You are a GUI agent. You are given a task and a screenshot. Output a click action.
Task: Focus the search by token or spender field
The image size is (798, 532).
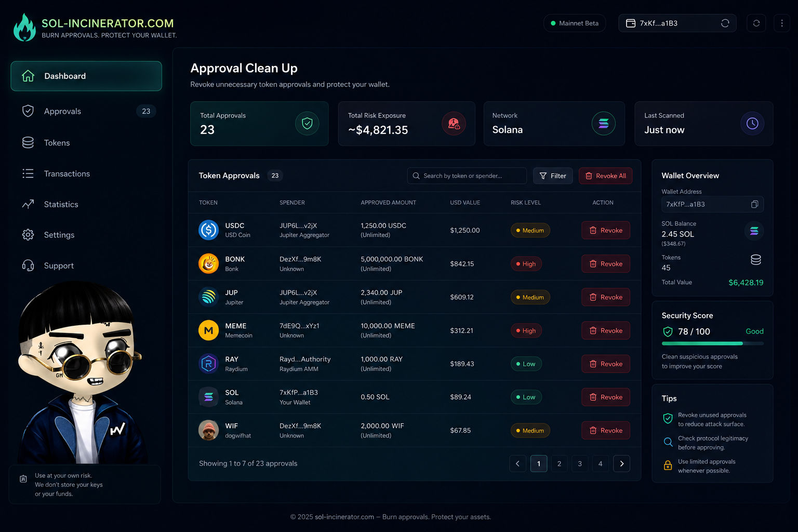[467, 176]
